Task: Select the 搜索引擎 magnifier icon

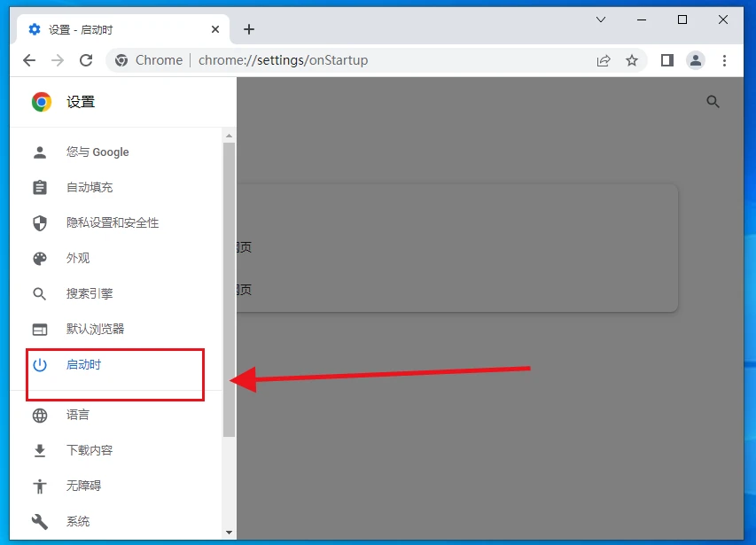Action: (x=39, y=293)
